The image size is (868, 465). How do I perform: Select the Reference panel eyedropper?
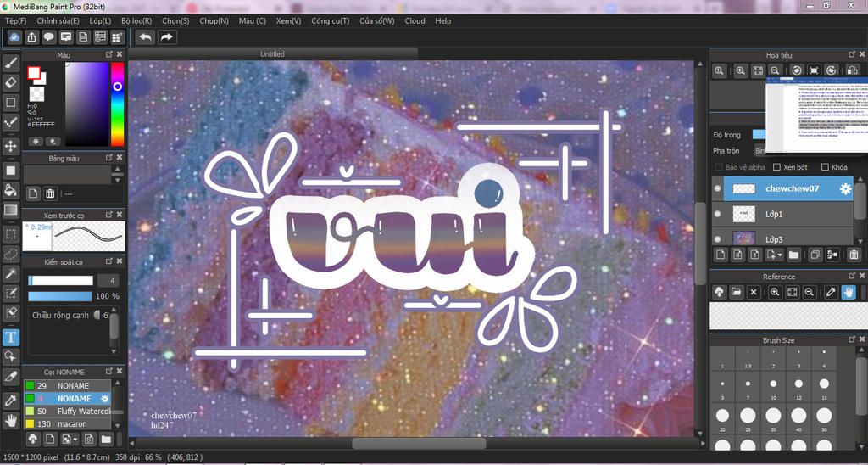[831, 292]
